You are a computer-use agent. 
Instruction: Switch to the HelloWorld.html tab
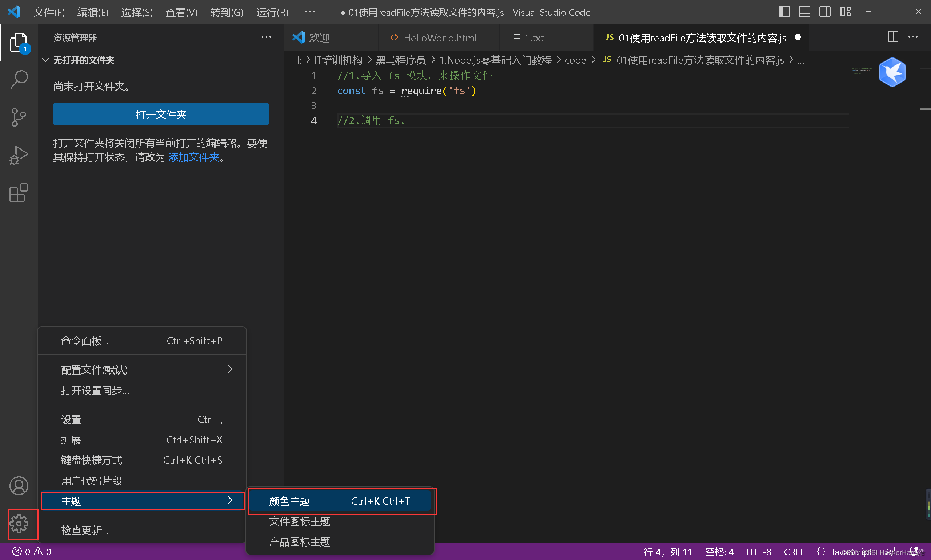pos(439,37)
